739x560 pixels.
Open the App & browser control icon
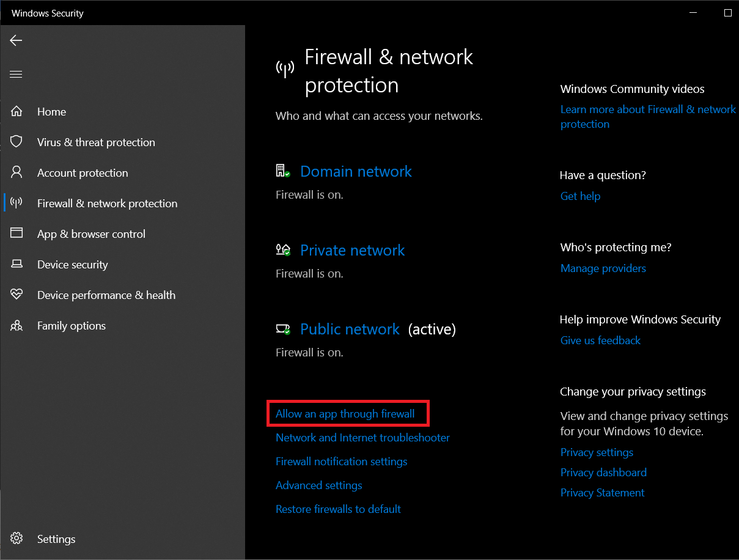17,234
